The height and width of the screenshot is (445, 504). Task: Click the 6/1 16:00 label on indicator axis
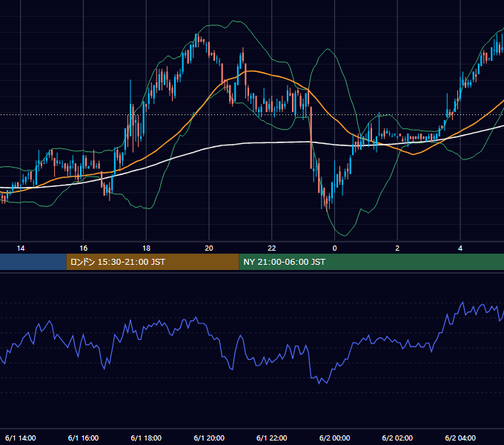tap(83, 438)
